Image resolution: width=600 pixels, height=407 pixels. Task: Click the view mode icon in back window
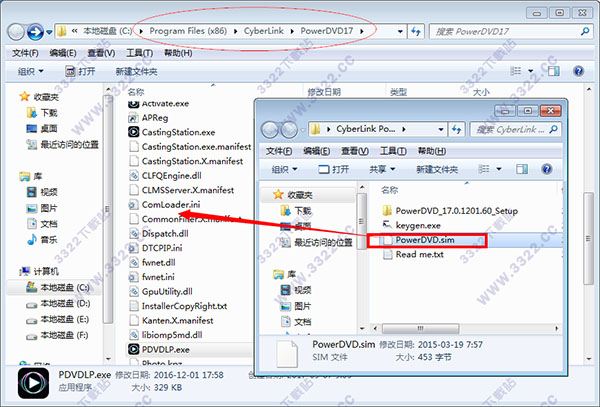[516, 71]
